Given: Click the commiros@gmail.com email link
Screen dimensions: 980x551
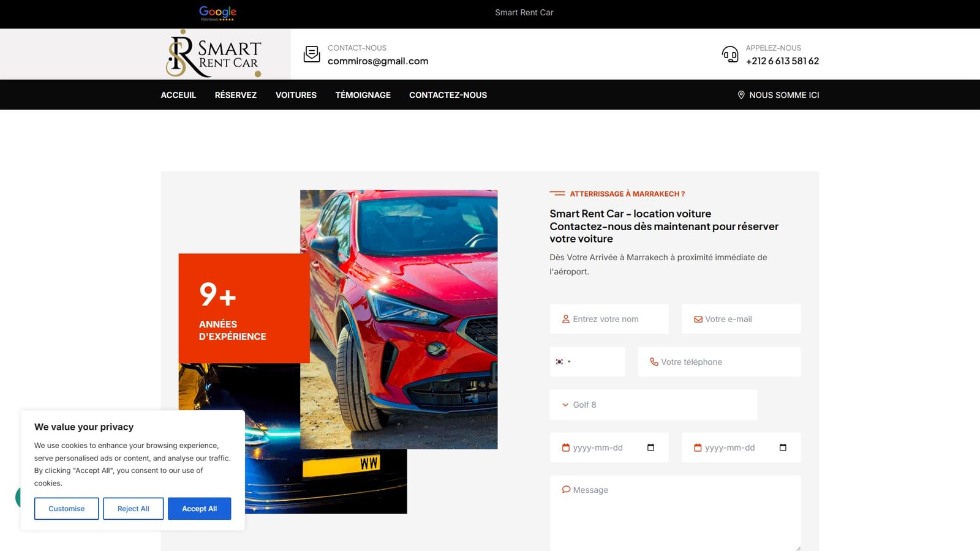Looking at the screenshot, I should tap(378, 61).
